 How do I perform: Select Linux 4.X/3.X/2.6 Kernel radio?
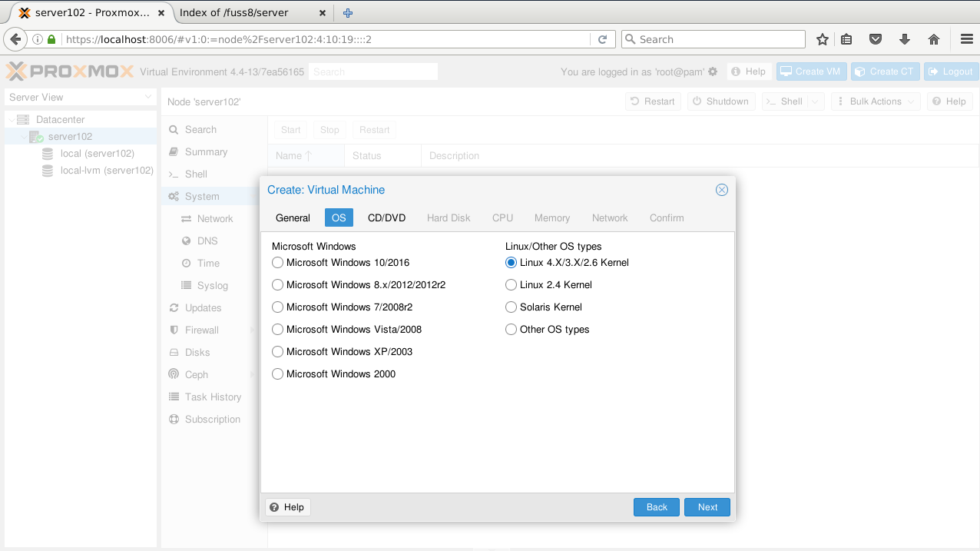[511, 263]
